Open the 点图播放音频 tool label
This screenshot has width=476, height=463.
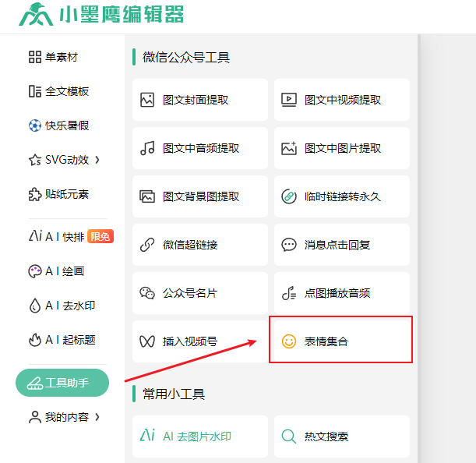pos(337,293)
